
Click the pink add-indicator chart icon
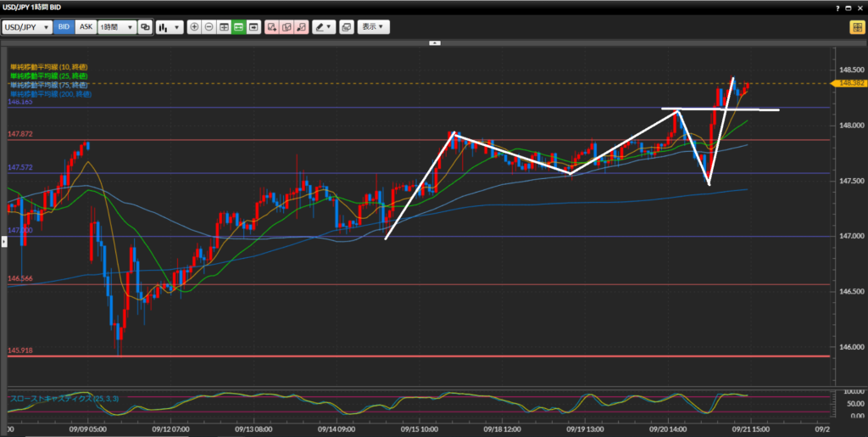click(x=273, y=27)
